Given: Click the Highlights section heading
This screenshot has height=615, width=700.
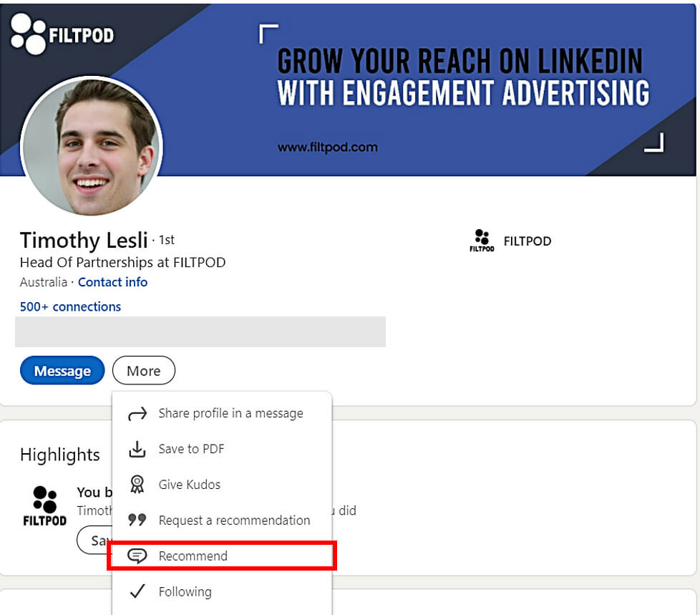Looking at the screenshot, I should coord(60,455).
